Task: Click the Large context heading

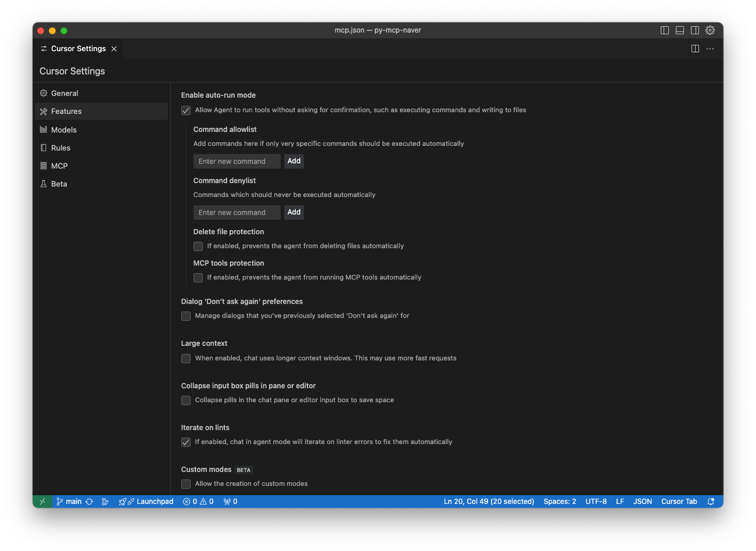Action: (204, 344)
